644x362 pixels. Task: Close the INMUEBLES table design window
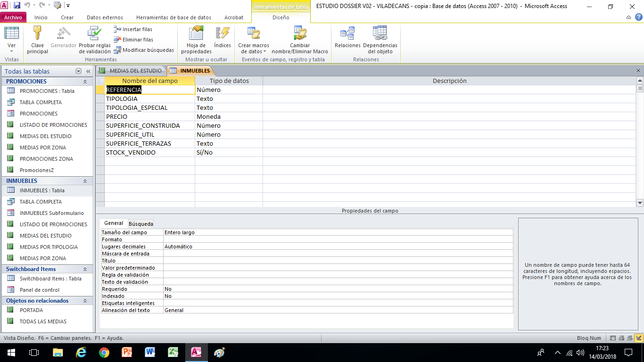638,70
